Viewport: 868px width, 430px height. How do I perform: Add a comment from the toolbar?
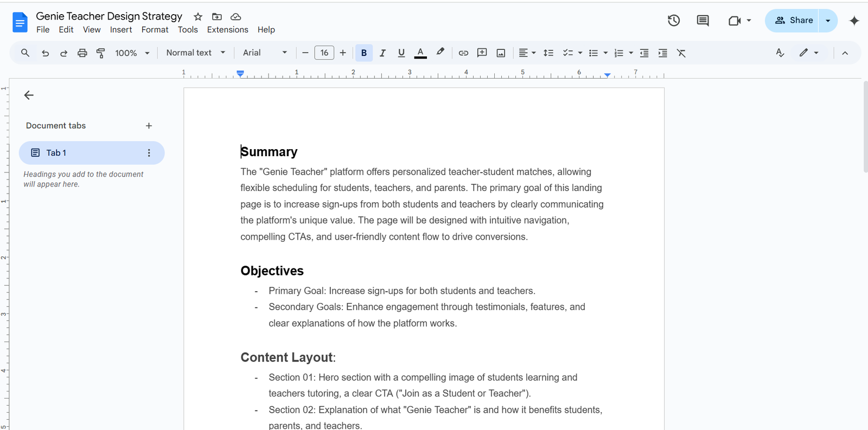tap(482, 53)
